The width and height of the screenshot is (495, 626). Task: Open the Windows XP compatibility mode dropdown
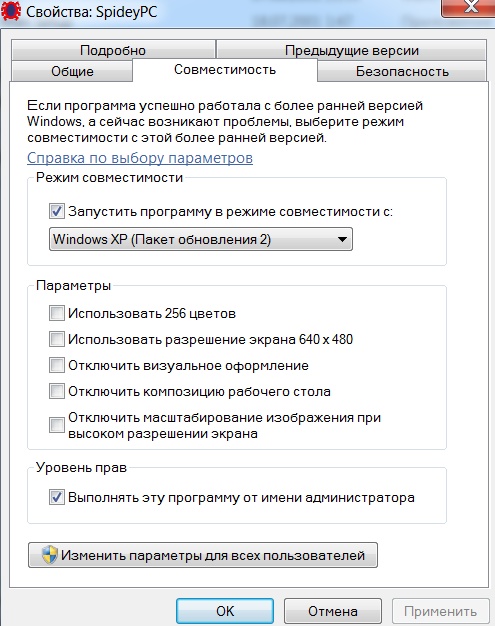point(201,239)
